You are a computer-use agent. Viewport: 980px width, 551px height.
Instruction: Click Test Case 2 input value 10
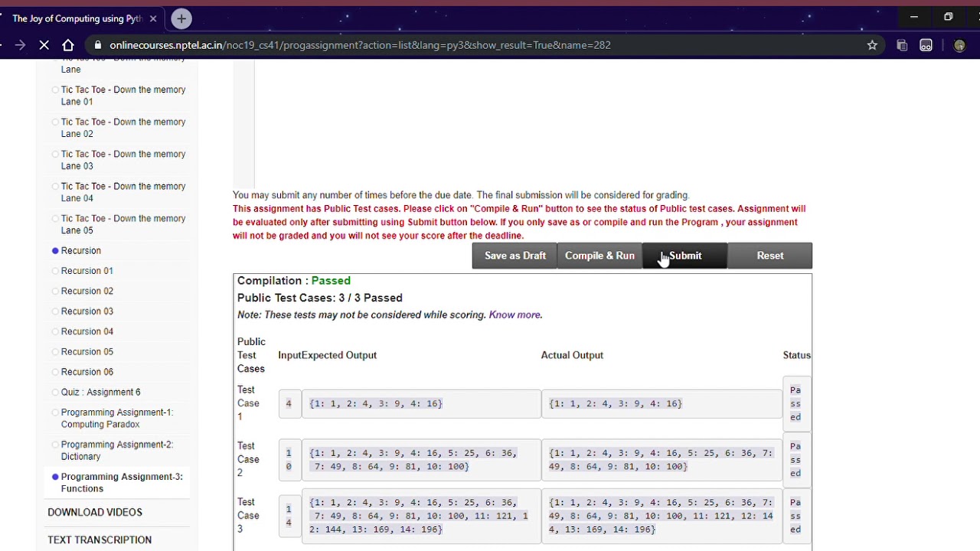(x=289, y=459)
